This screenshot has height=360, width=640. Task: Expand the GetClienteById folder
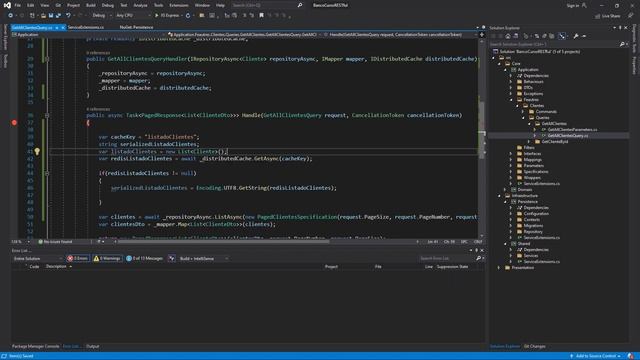coord(529,142)
